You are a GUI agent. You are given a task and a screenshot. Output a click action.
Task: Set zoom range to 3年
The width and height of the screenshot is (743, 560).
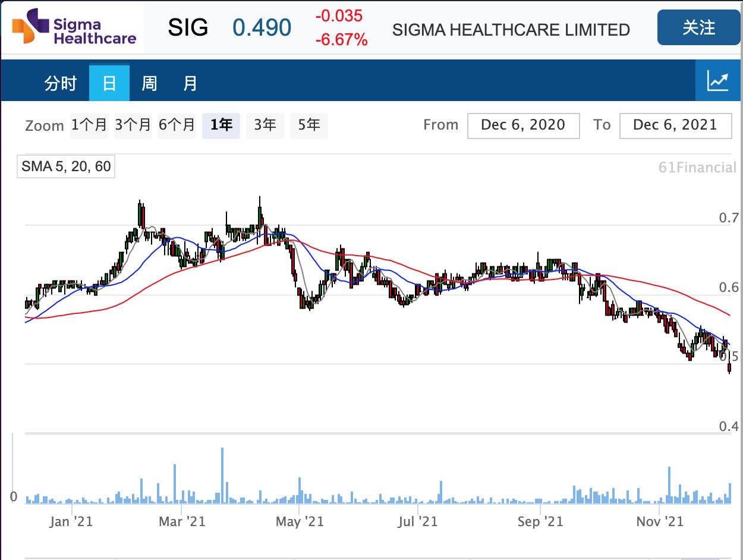(x=265, y=125)
